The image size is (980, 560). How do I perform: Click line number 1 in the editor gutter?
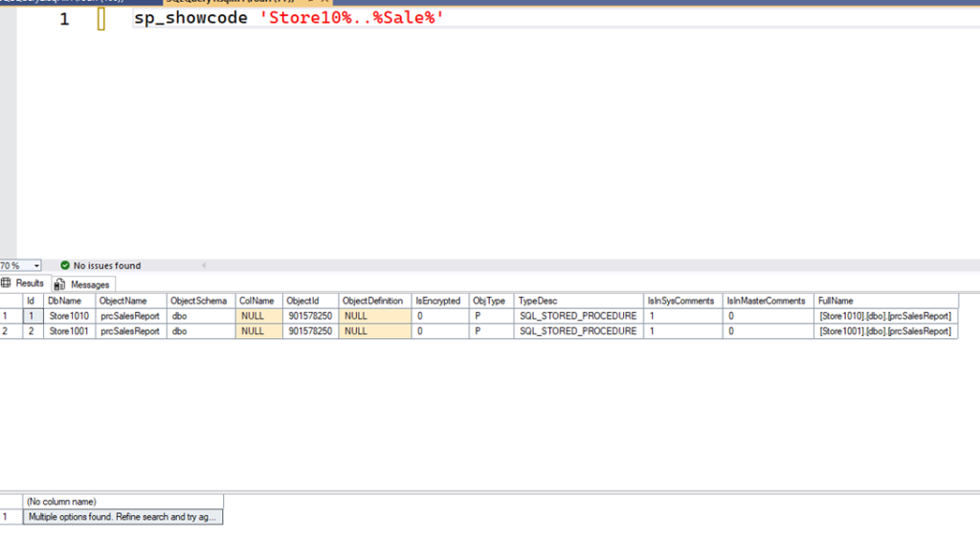point(64,18)
